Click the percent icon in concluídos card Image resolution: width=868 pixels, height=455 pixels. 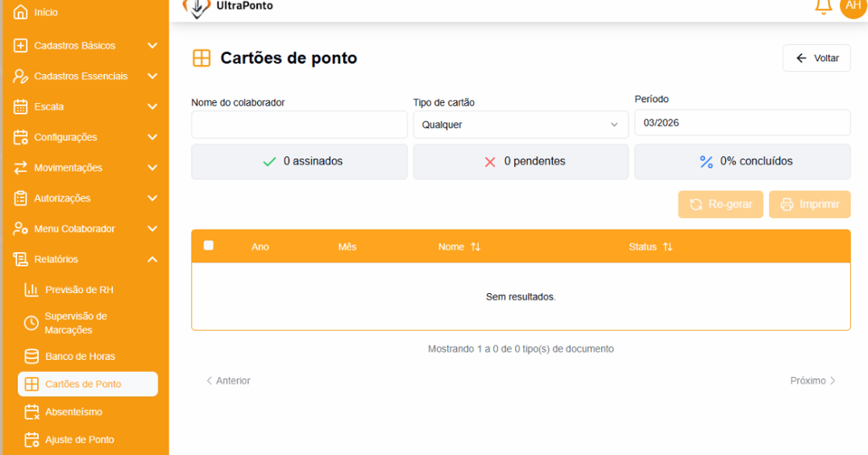(706, 162)
